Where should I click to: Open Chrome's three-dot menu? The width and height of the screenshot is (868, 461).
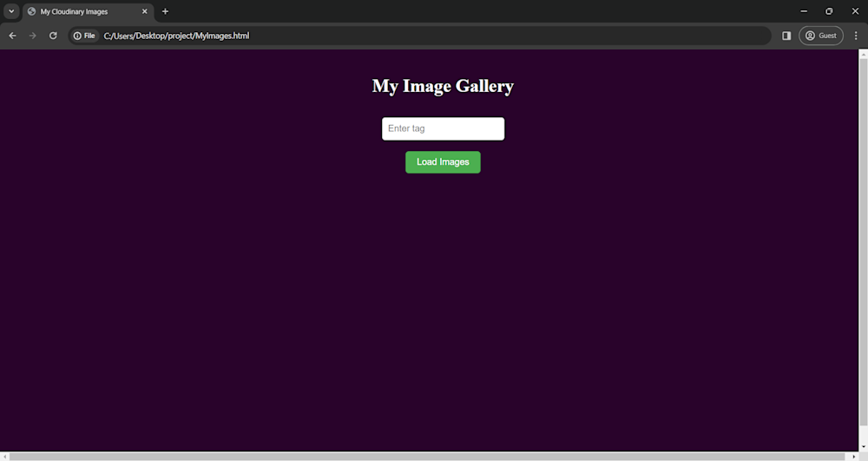pyautogui.click(x=856, y=36)
